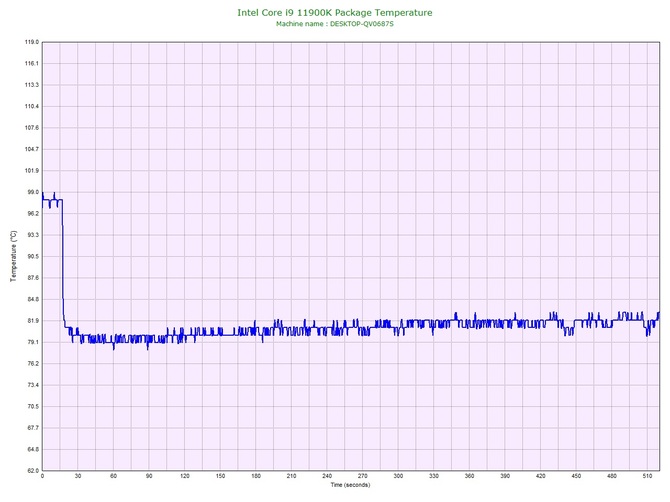The width and height of the screenshot is (670, 502).
Task: Click the 240 seconds tick label
Action: pyautogui.click(x=327, y=476)
